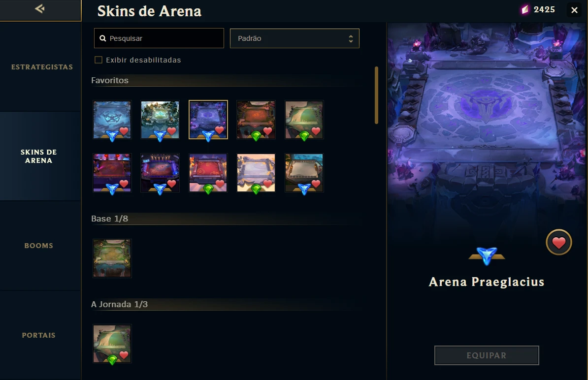This screenshot has height=380, width=588.
Task: Switch to the Booms tab
Action: click(x=39, y=246)
